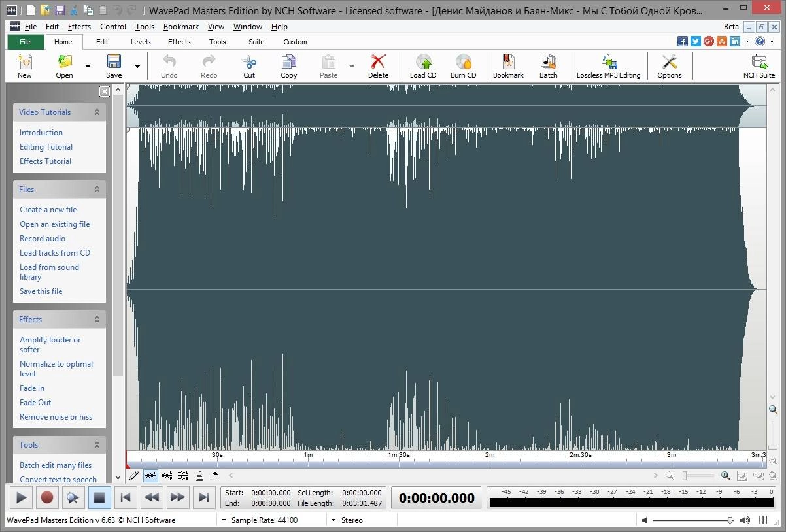This screenshot has height=532, width=786.
Task: Zoom in horizontally with magnifier plus icon
Action: pyautogui.click(x=725, y=476)
